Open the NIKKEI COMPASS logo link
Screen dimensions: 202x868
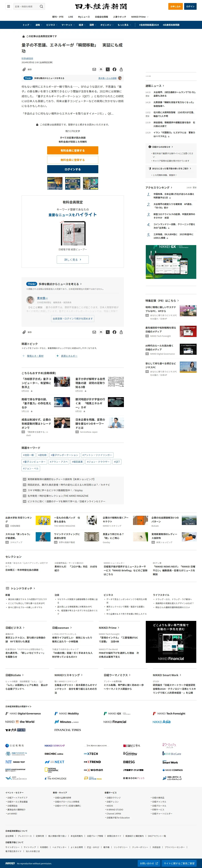tap(173, 770)
